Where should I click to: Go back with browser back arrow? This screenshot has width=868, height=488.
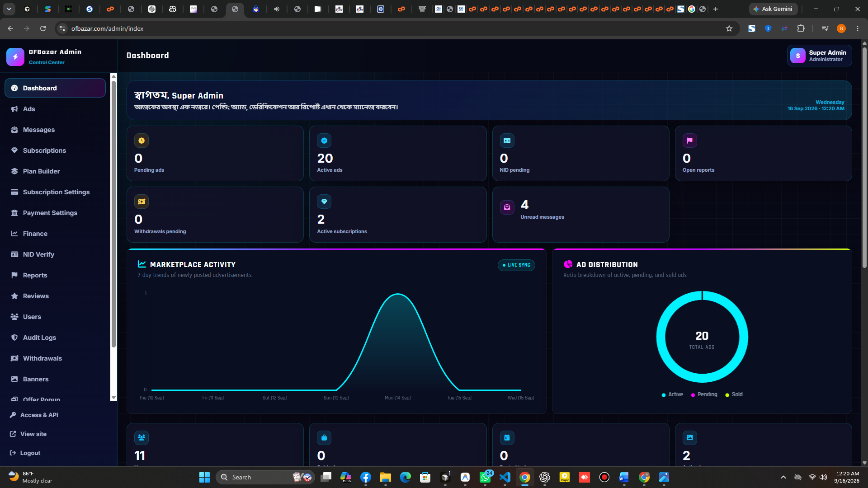pos(10,28)
